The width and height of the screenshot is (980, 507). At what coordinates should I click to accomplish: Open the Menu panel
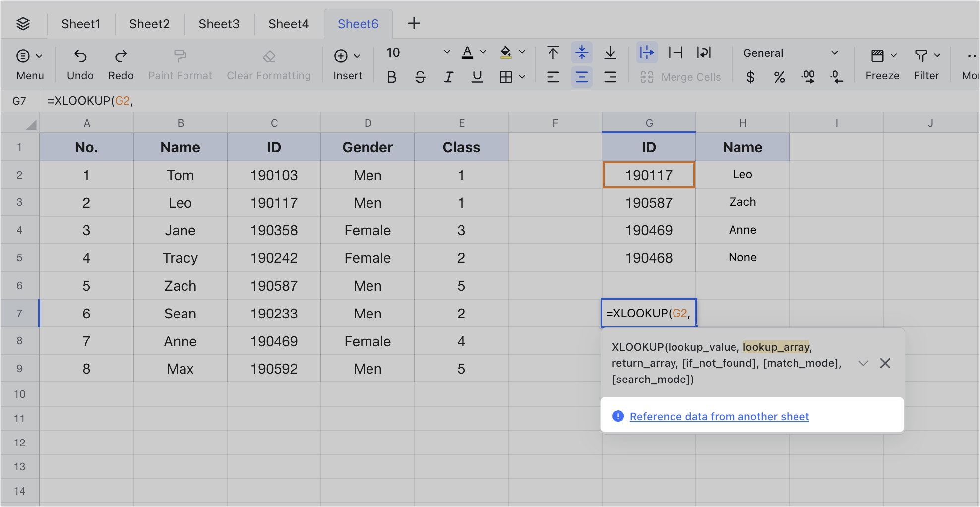[x=30, y=63]
